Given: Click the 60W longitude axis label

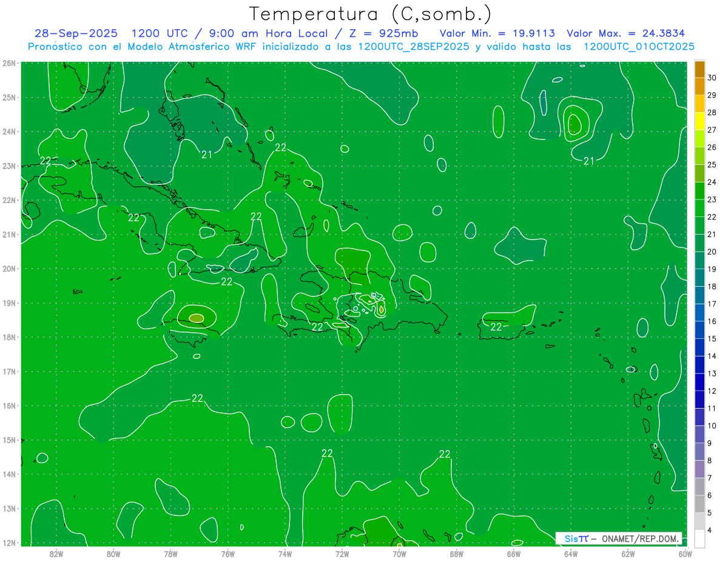Looking at the screenshot, I should click(685, 553).
